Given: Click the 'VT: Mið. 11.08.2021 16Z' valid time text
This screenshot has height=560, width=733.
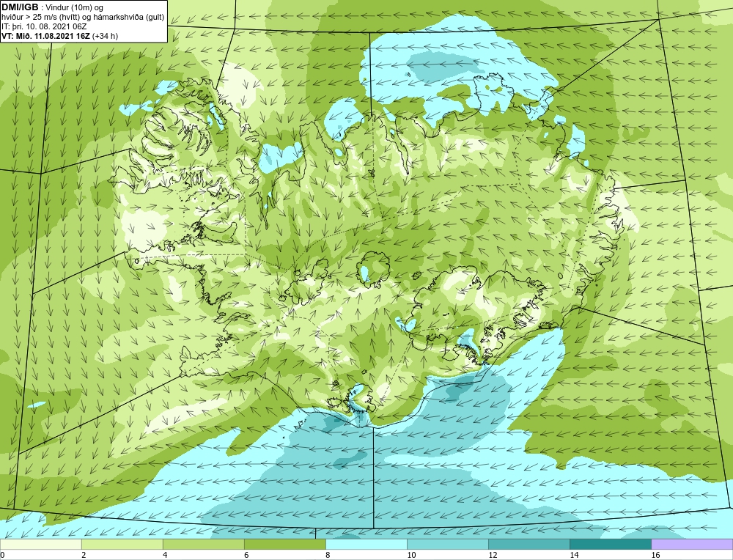Looking at the screenshot, I should pyautogui.click(x=45, y=35).
